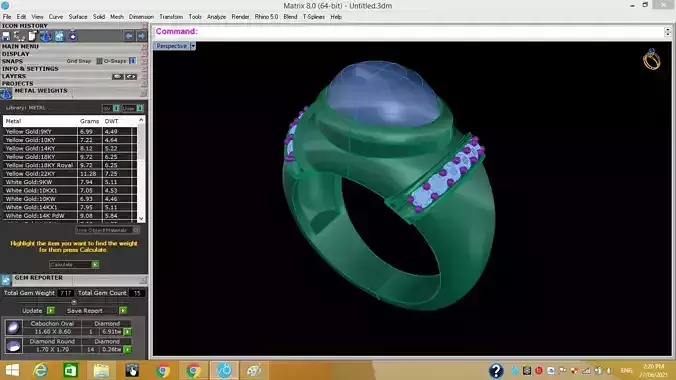
Task: Open Windows Store from taskbar
Action: click(x=71, y=371)
